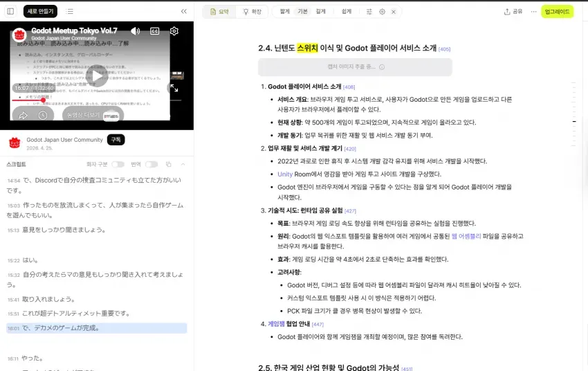Close the summary options bar X

394,12
